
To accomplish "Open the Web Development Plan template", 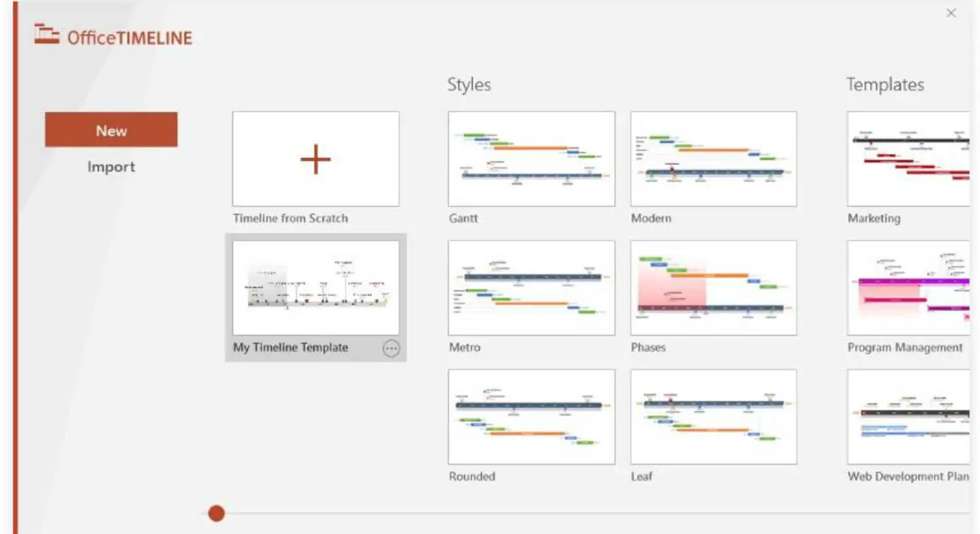I will pos(909,417).
